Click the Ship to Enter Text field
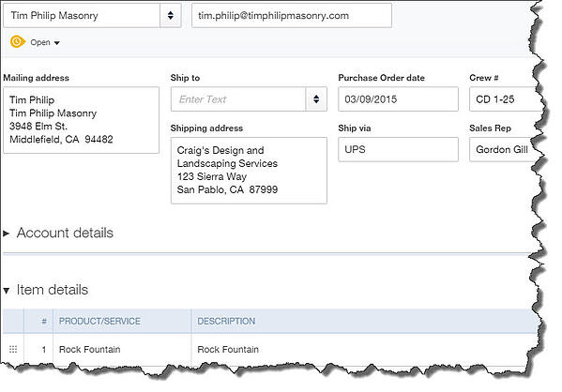This screenshot has width=562, height=392. [x=238, y=98]
